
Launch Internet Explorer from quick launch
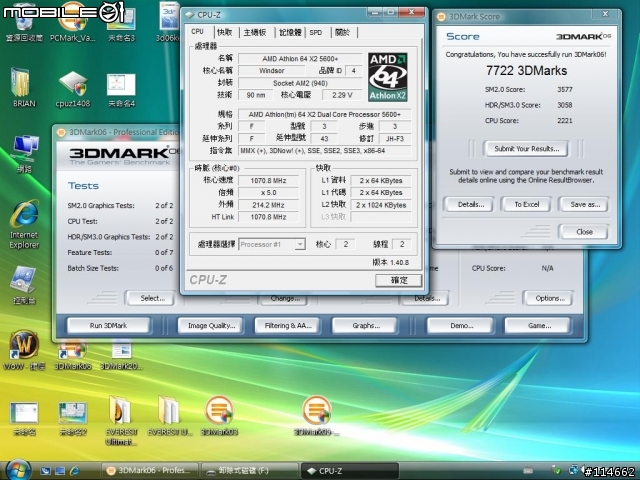(75, 471)
